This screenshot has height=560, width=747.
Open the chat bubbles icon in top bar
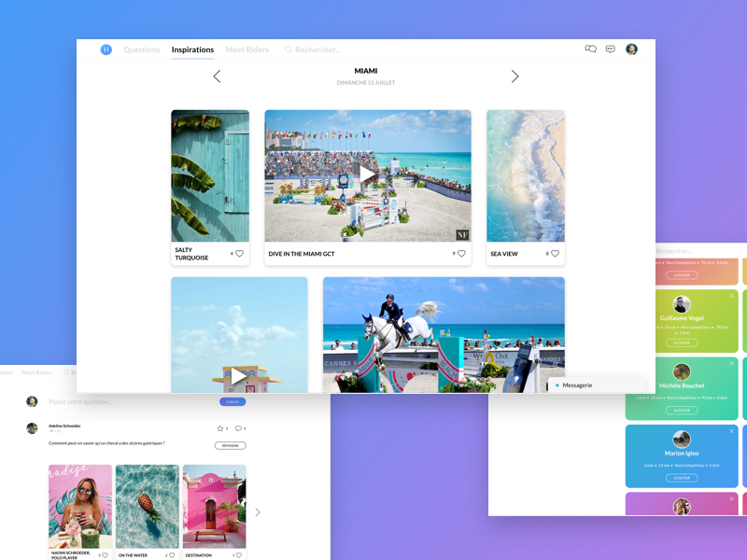tap(591, 49)
